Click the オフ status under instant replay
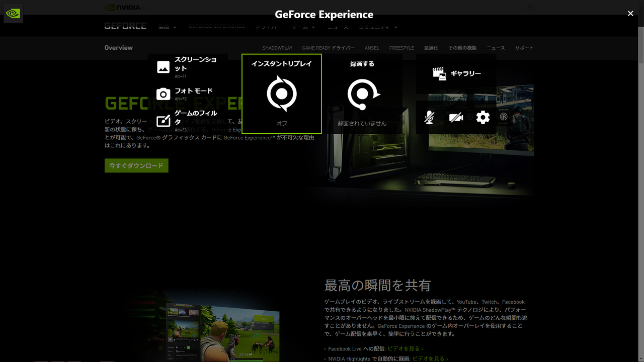Image resolution: width=644 pixels, height=362 pixels. (x=282, y=123)
